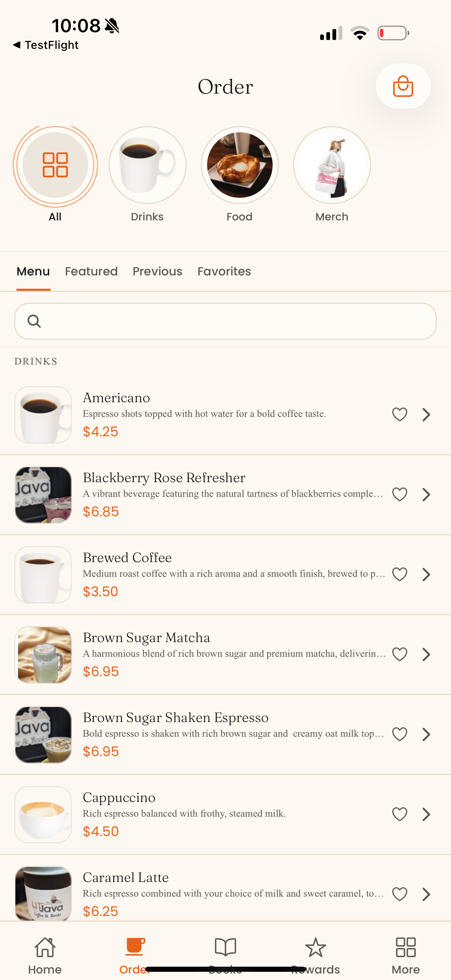Select the Food category pastry image

tap(240, 165)
